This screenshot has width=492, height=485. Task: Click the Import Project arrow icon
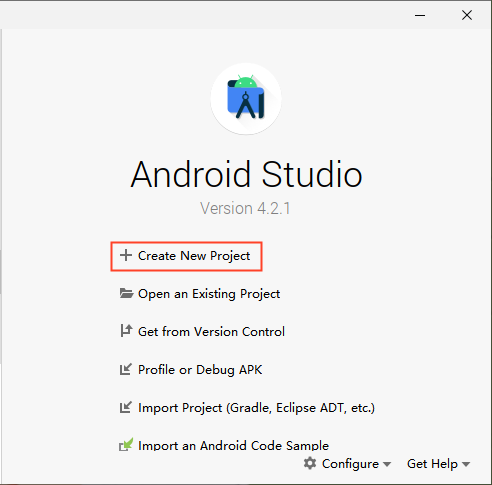point(126,407)
